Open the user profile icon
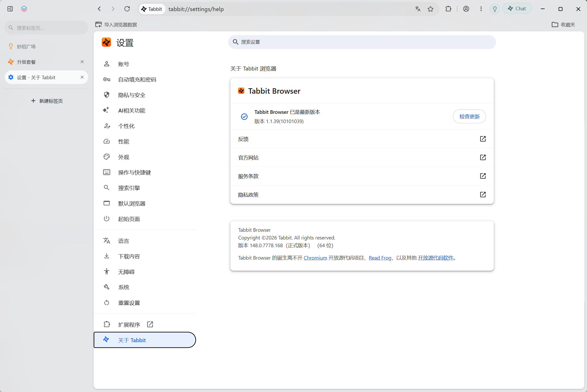Screen dimensions: 587x392 click(x=466, y=9)
